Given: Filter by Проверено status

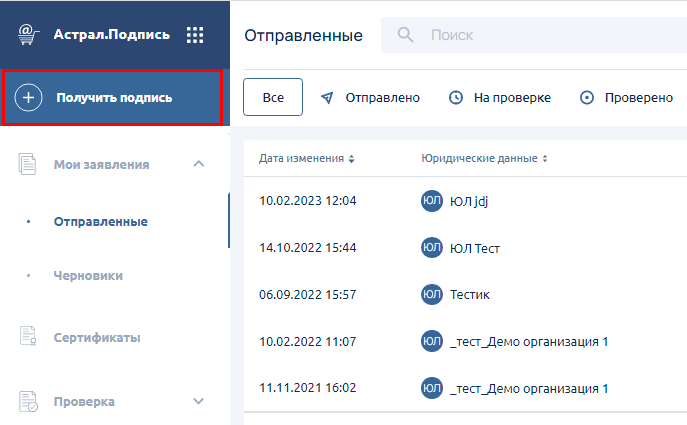Looking at the screenshot, I should 626,97.
